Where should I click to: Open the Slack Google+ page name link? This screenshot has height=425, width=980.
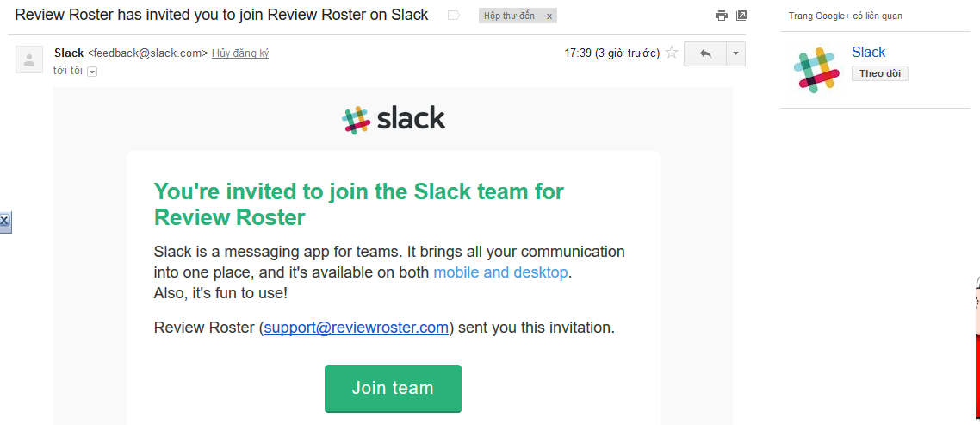(868, 52)
